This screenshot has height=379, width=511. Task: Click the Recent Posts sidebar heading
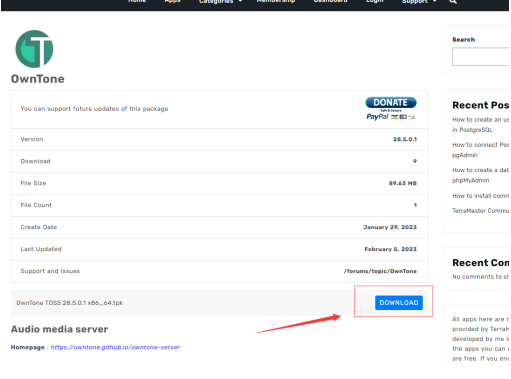[x=480, y=105]
